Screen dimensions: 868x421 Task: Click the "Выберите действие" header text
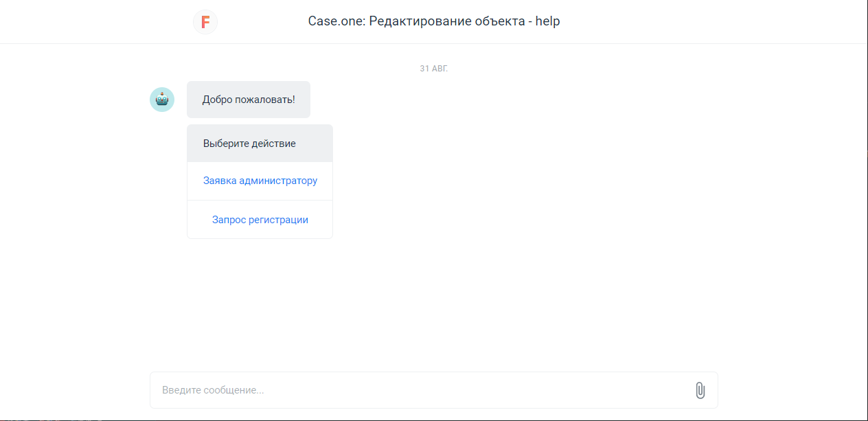[x=249, y=144]
